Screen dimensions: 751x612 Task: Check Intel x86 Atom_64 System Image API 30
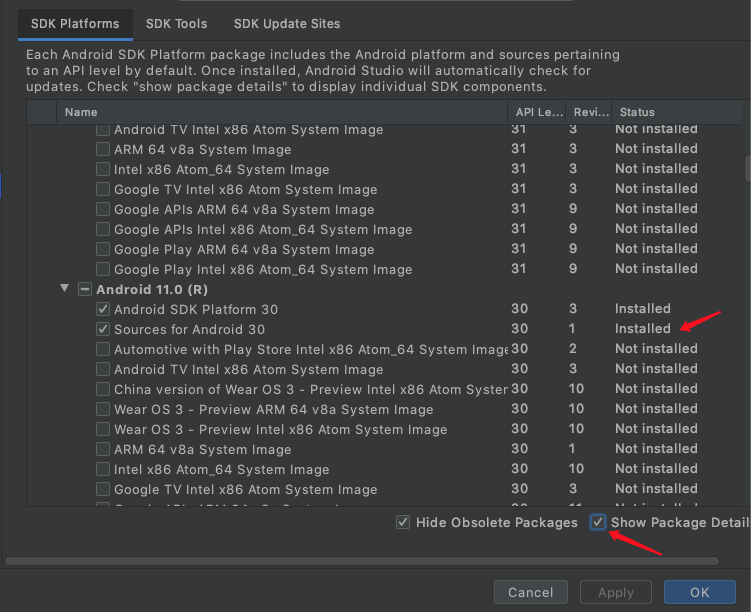(102, 469)
